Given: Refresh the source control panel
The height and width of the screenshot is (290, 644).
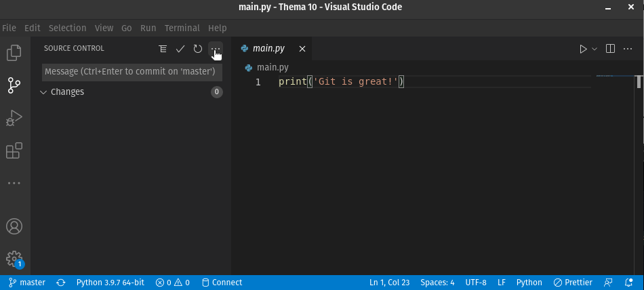Looking at the screenshot, I should coord(198,49).
